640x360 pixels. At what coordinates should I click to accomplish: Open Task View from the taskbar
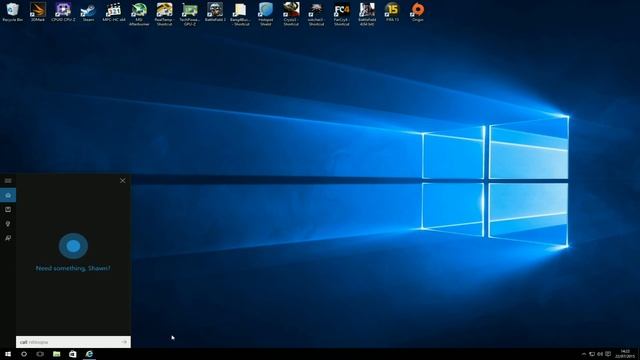40,354
